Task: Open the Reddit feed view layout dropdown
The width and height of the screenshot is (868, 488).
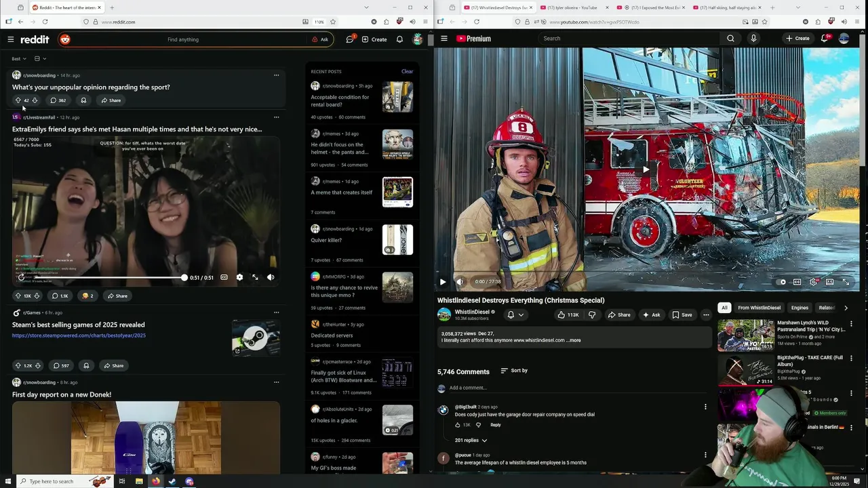Action: point(40,59)
